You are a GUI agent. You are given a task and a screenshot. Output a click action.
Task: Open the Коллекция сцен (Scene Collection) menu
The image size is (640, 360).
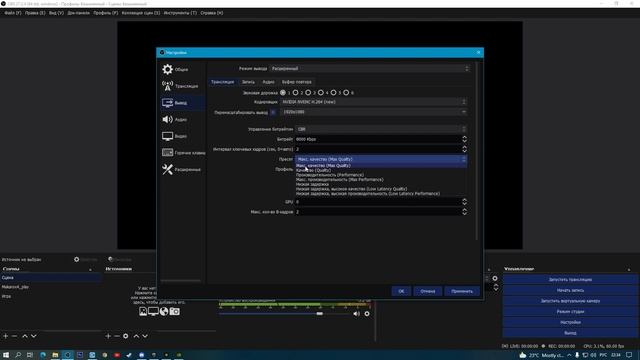(x=141, y=13)
